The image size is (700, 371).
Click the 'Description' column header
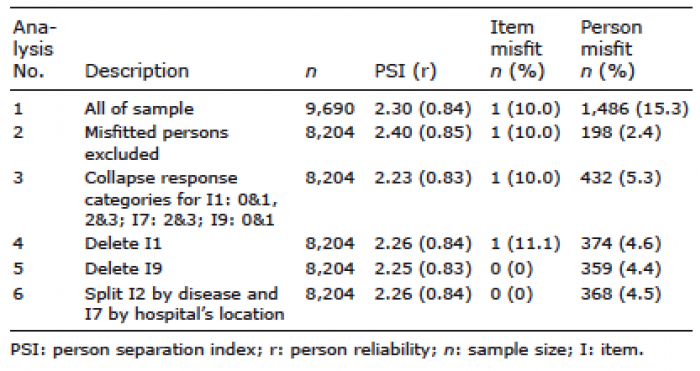point(137,71)
